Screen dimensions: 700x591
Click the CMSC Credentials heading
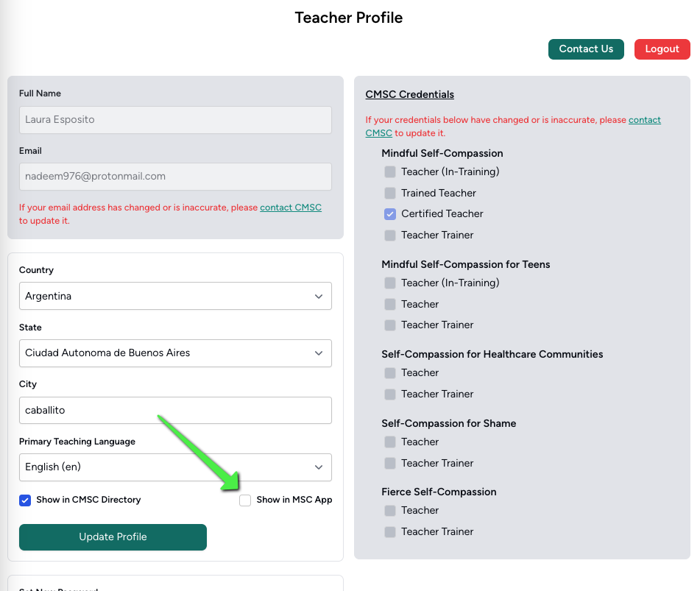coord(409,95)
